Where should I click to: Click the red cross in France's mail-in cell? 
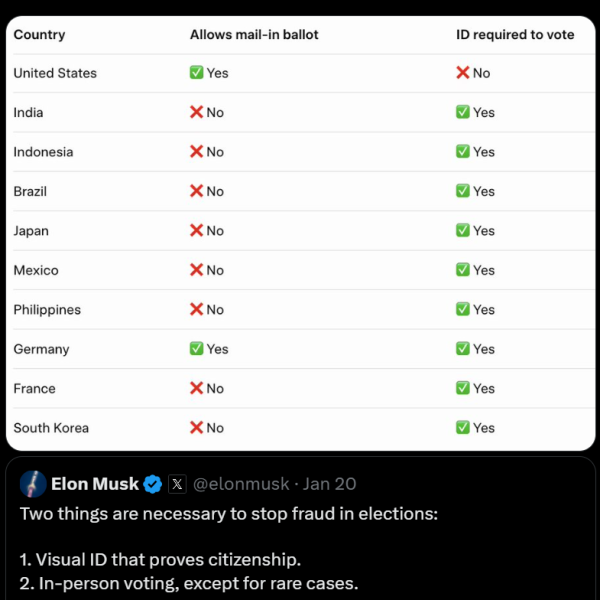[197, 388]
